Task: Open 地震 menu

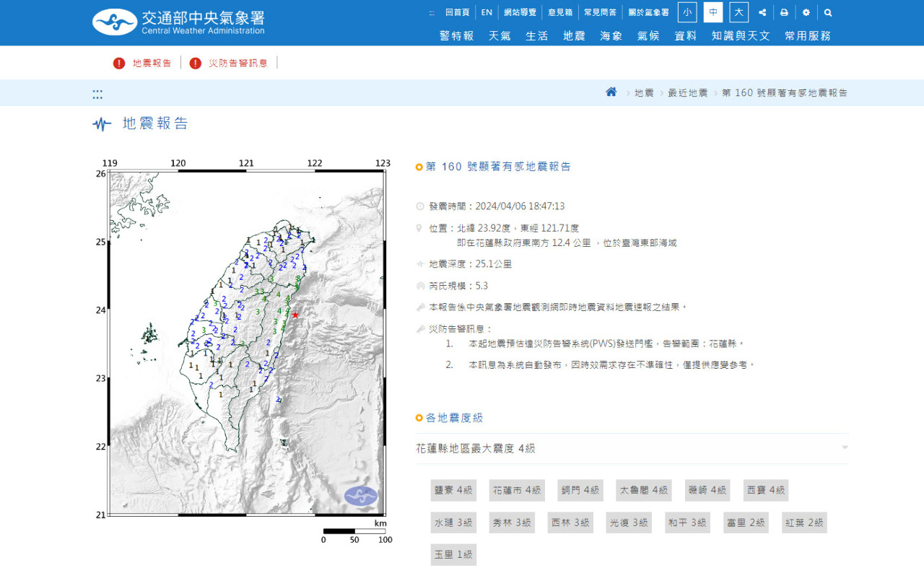Action: pyautogui.click(x=574, y=35)
